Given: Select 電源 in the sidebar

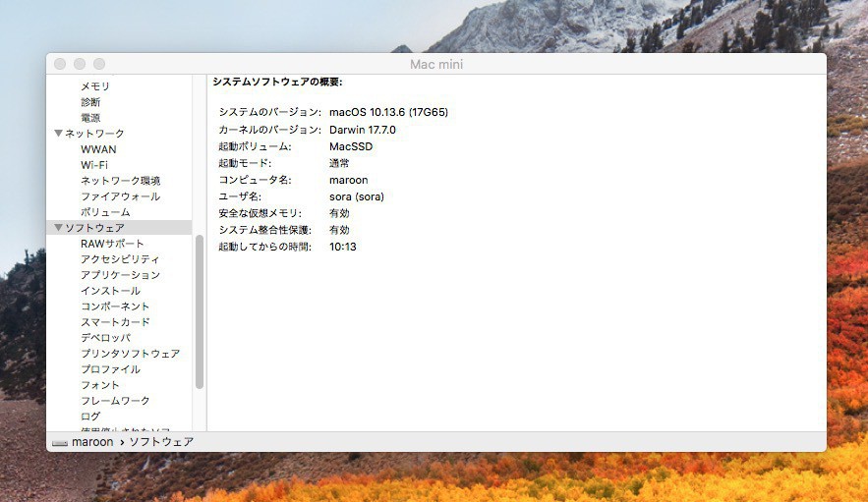Looking at the screenshot, I should 90,118.
